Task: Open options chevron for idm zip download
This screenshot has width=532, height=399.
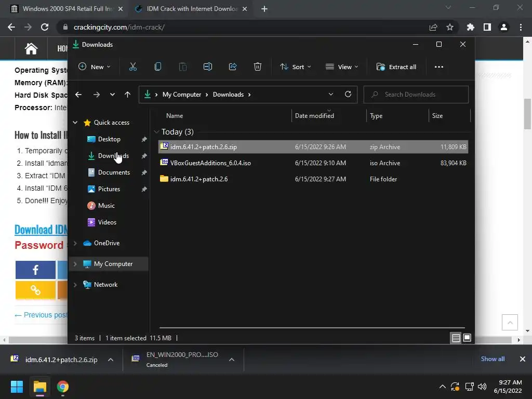Action: pos(111,360)
